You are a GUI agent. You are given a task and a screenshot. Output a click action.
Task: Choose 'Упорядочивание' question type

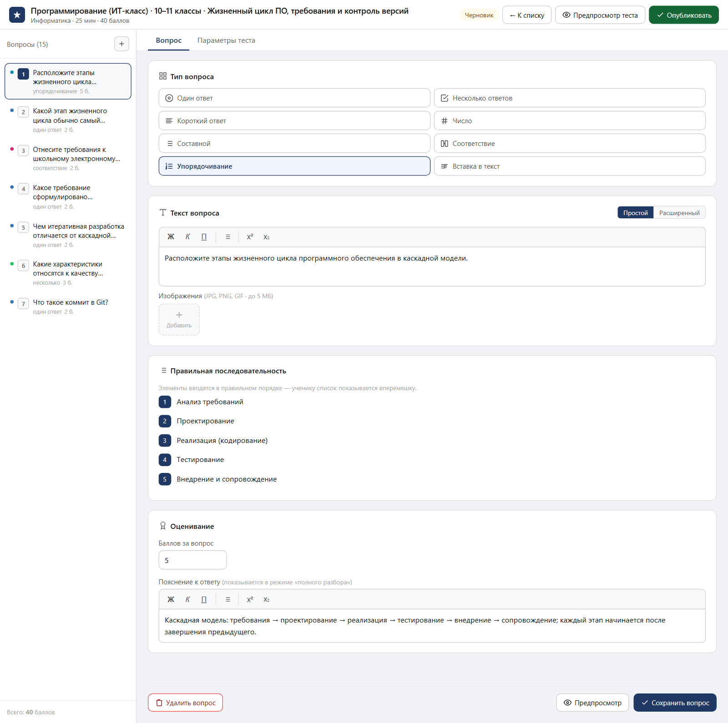coord(294,166)
